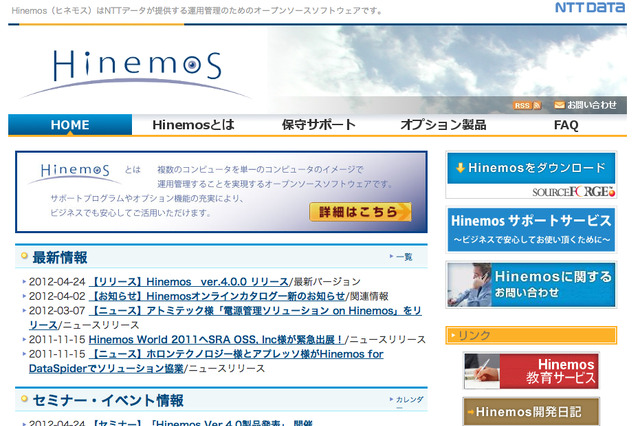Open the Hinemosとは tab
The image size is (640, 426).
(x=193, y=125)
